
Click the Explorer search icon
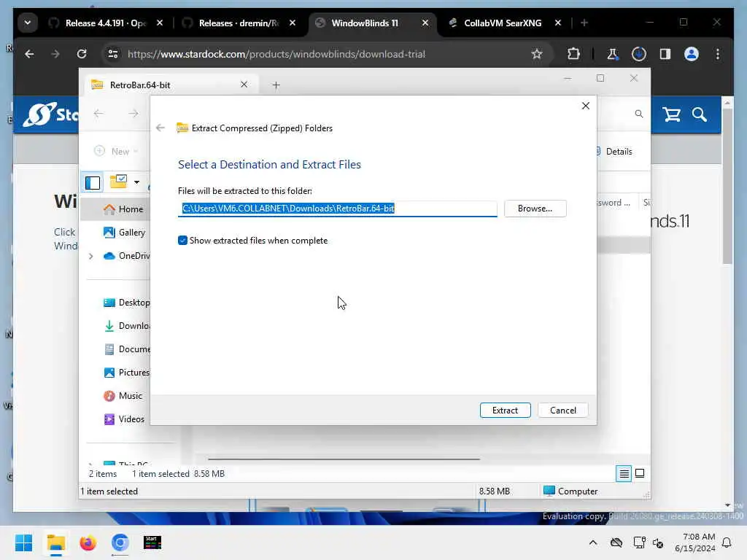tap(639, 114)
